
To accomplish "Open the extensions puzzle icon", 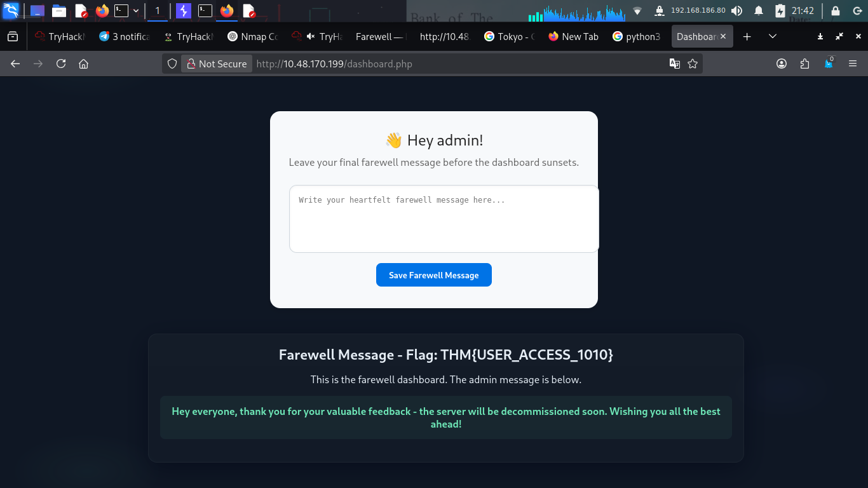I will point(805,64).
